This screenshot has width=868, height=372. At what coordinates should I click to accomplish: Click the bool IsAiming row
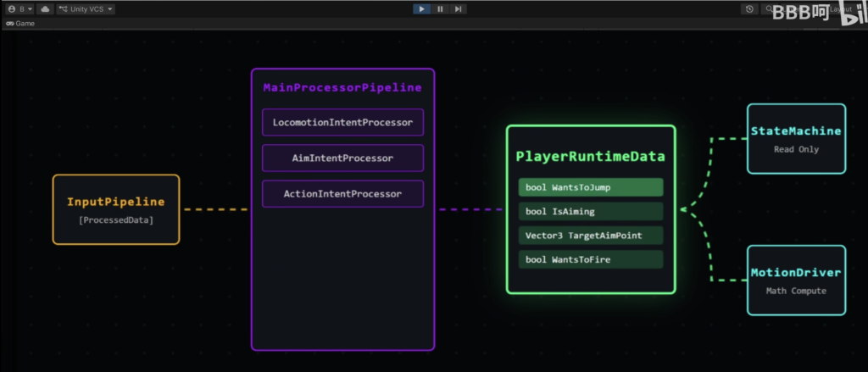591,211
